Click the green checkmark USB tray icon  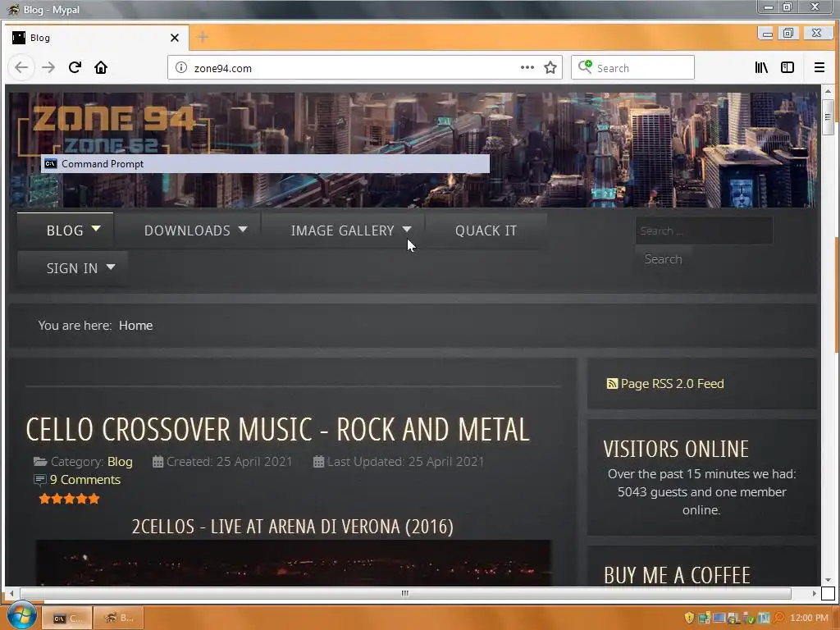click(748, 618)
